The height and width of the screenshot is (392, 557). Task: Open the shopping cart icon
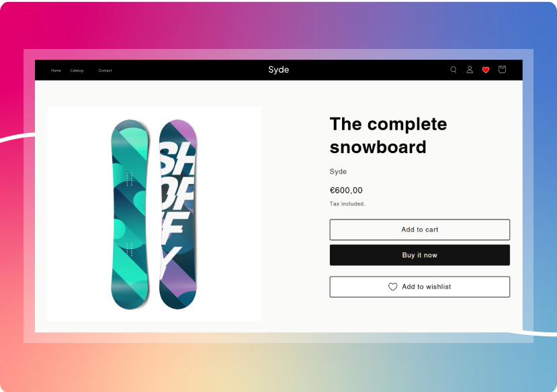(x=502, y=70)
